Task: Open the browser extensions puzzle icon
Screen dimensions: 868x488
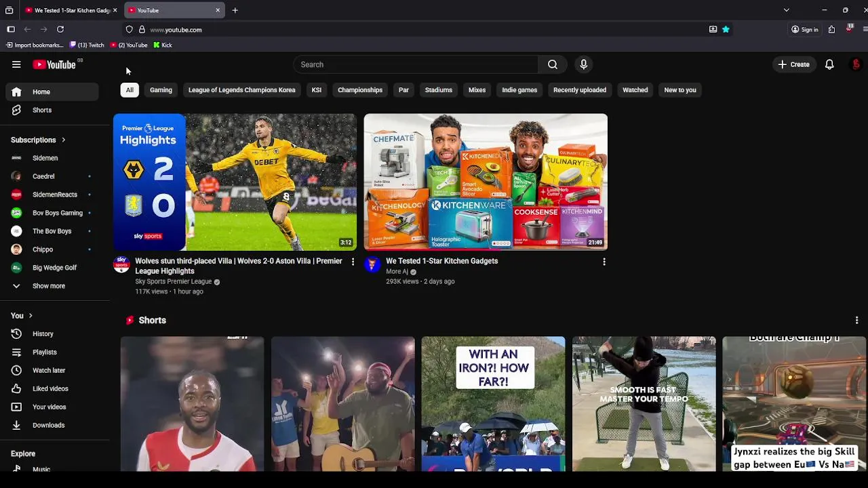Action: [831, 29]
